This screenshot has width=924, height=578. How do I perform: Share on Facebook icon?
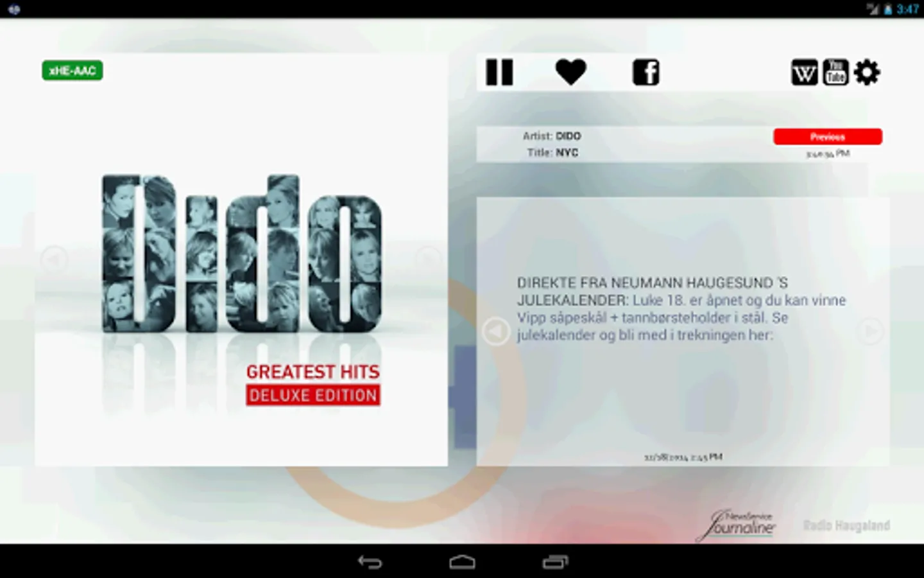646,72
